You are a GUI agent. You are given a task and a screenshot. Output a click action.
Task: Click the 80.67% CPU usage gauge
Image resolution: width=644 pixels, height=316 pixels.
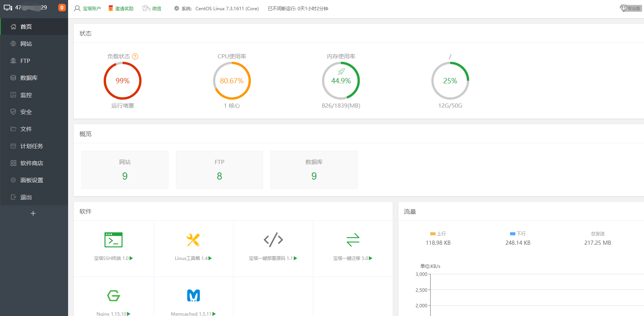coord(232,81)
